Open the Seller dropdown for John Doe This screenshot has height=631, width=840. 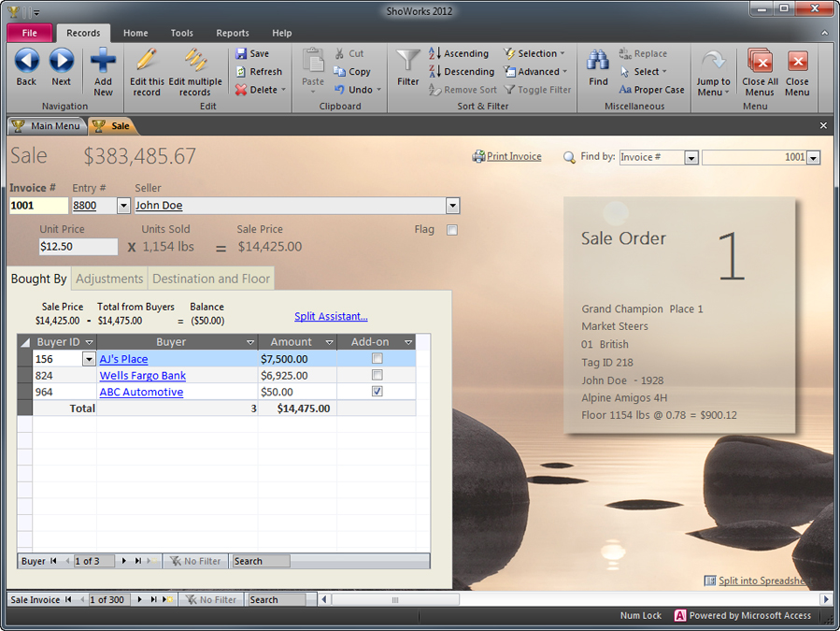(x=452, y=205)
